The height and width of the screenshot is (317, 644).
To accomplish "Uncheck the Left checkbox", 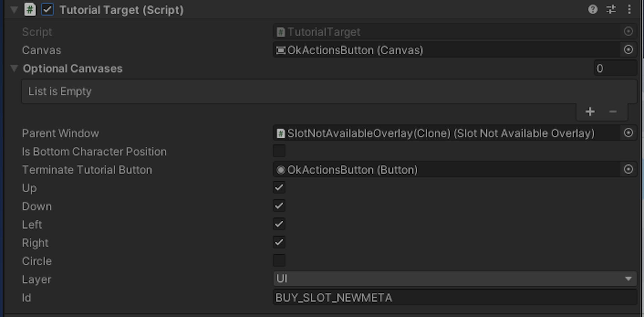I will click(x=279, y=224).
